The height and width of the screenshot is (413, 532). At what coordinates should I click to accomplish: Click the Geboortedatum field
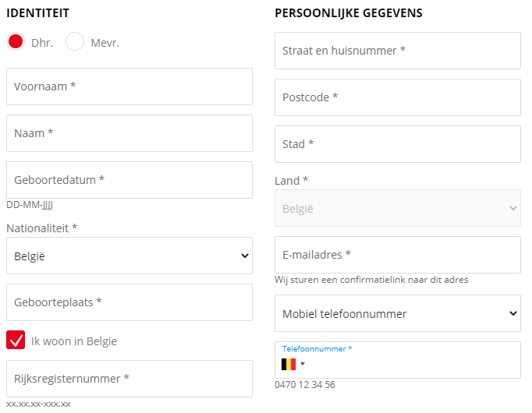tap(129, 180)
